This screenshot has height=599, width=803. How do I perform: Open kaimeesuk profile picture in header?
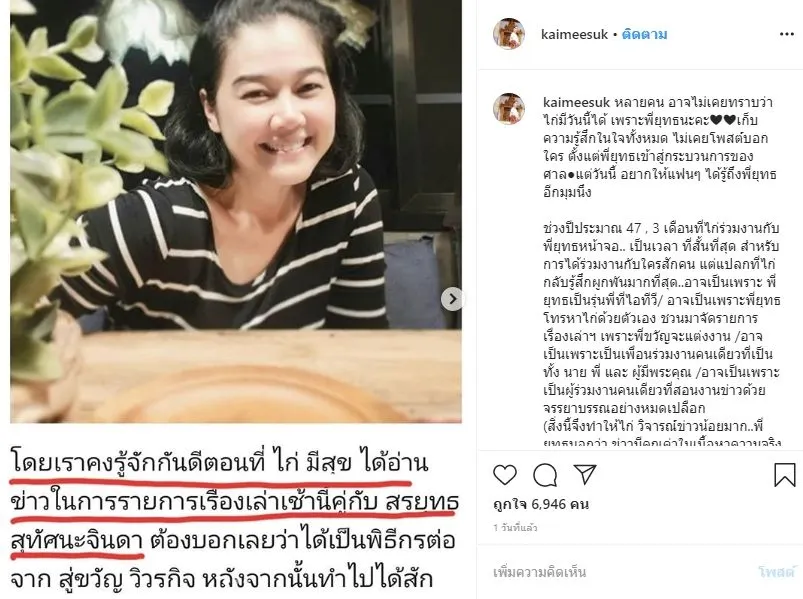(x=509, y=34)
